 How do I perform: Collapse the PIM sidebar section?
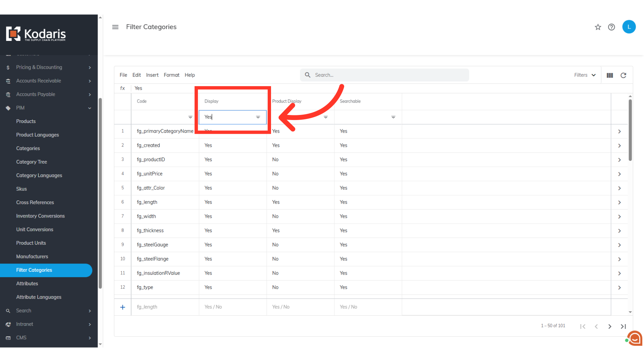pyautogui.click(x=90, y=108)
